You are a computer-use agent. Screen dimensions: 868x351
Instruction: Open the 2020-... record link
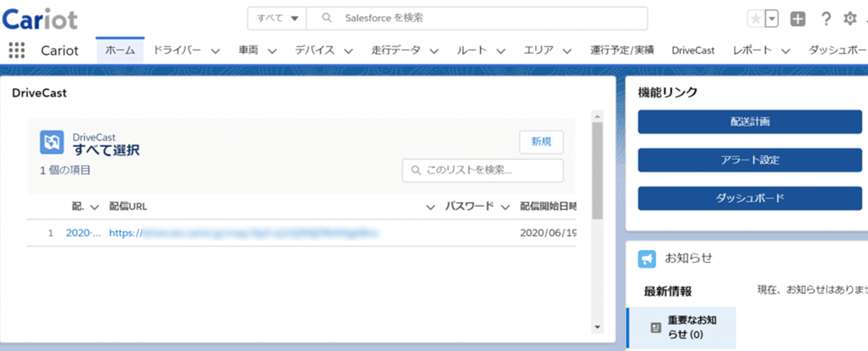coord(83,233)
